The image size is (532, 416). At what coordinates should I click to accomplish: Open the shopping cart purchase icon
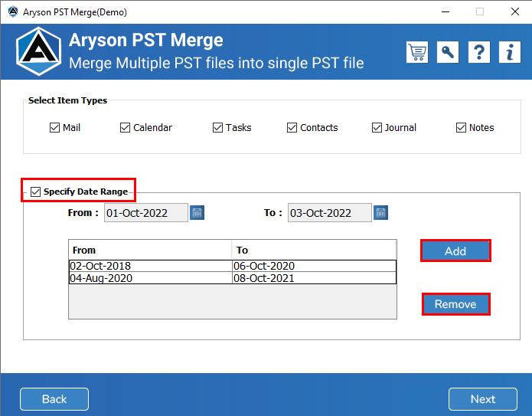click(417, 52)
